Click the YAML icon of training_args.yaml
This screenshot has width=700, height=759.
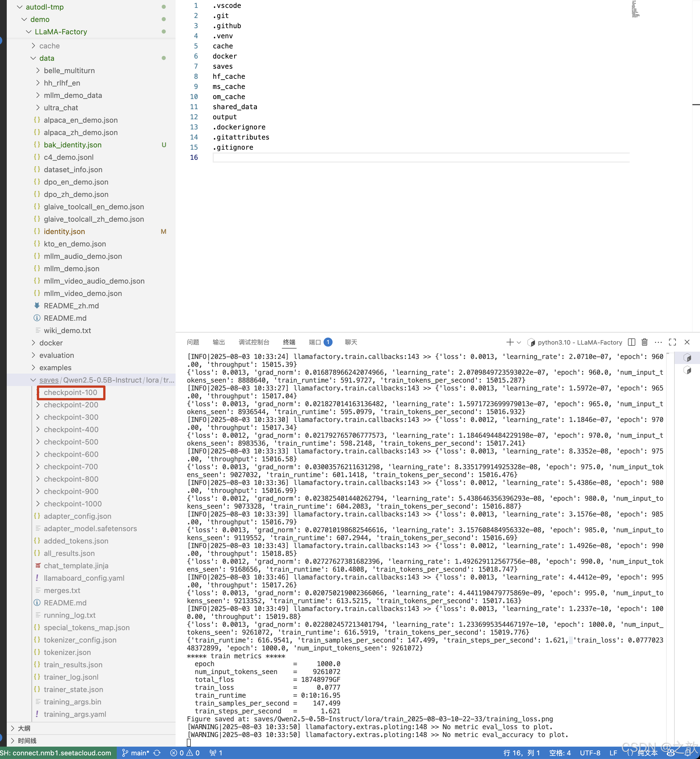[x=37, y=714]
